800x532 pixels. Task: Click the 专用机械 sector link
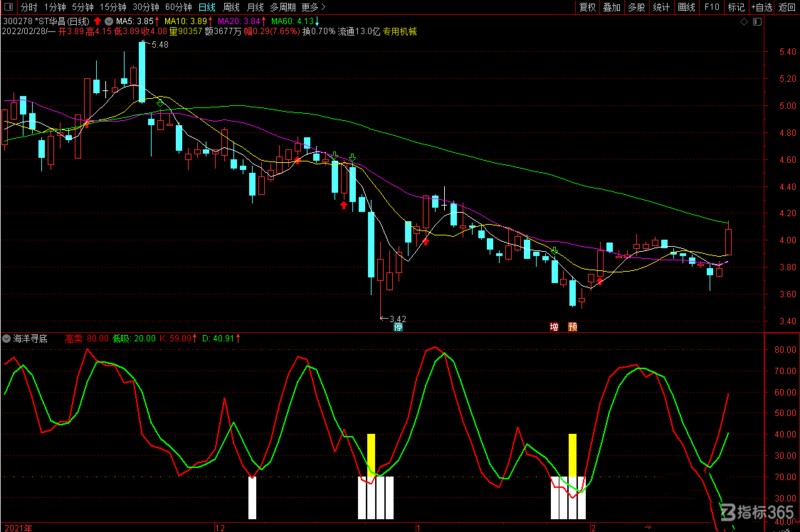coord(399,31)
